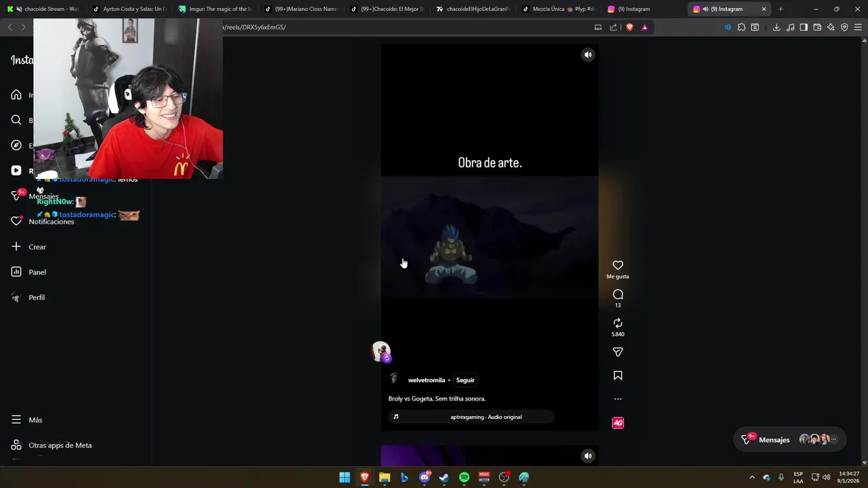
Task: Repost the reel using the repost icon
Action: pyautogui.click(x=618, y=323)
